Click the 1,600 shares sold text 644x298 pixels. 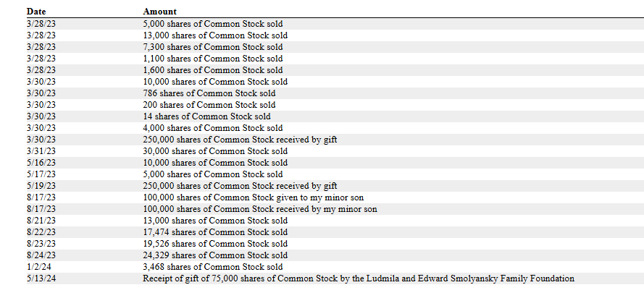coord(213,70)
